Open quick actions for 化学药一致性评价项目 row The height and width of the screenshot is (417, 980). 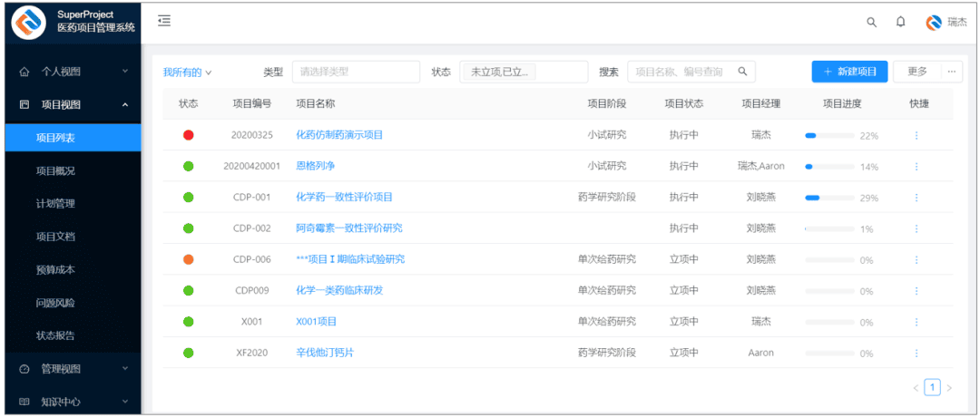point(916,198)
